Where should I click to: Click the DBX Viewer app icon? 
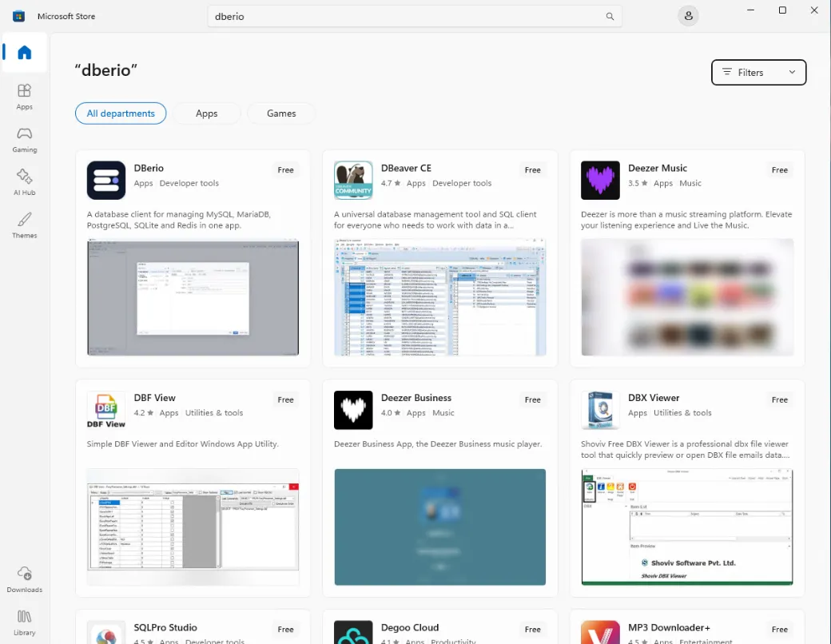click(x=600, y=410)
